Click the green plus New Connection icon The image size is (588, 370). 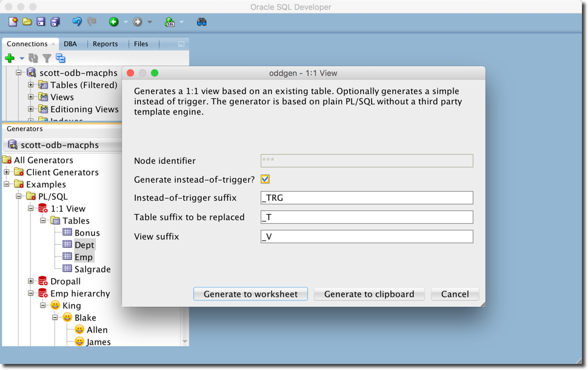pos(10,58)
